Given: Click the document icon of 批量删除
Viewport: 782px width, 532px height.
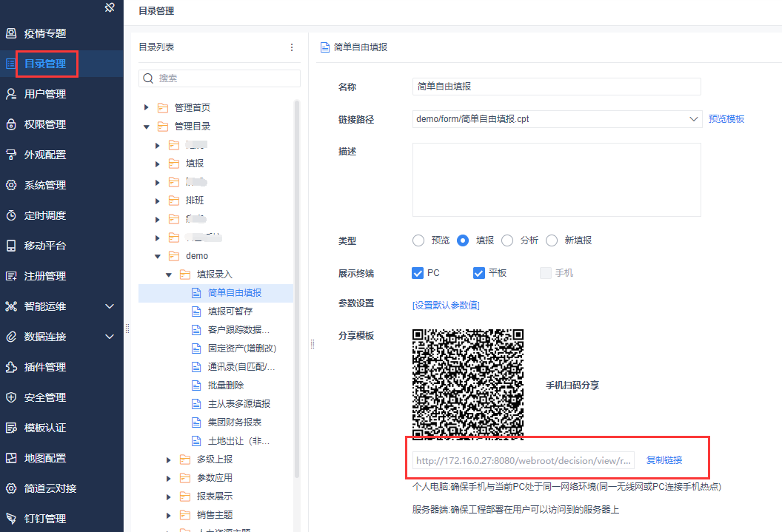Looking at the screenshot, I should click(x=196, y=385).
